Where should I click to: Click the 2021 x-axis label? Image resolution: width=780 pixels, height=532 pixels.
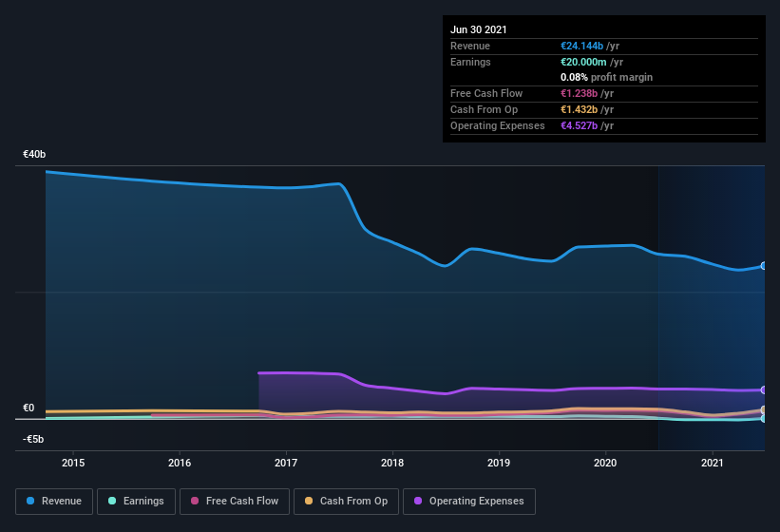tap(713, 463)
